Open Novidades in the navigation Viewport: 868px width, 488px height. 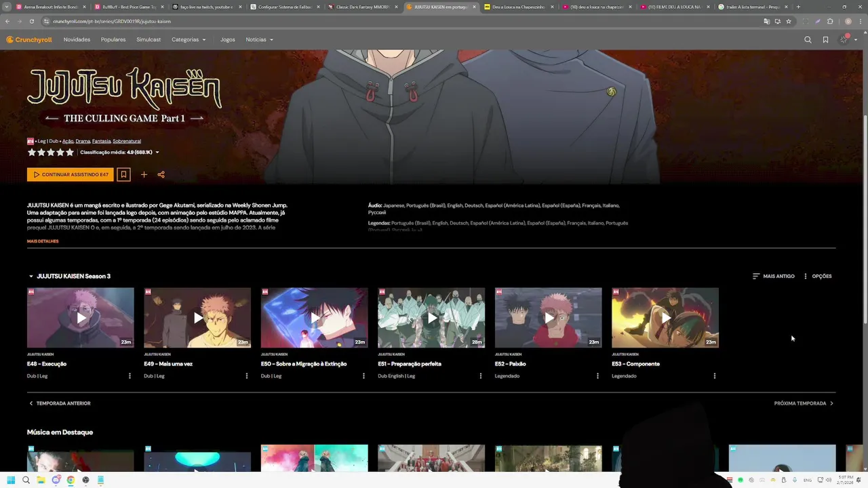(77, 40)
